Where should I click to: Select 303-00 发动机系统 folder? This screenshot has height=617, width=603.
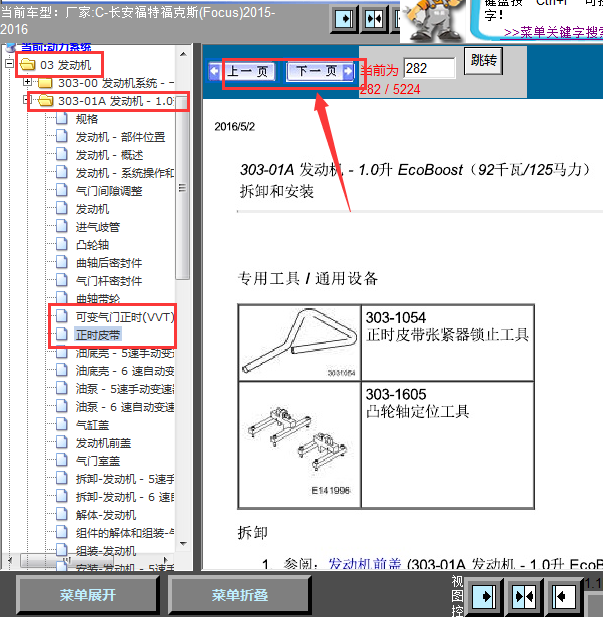[116, 83]
